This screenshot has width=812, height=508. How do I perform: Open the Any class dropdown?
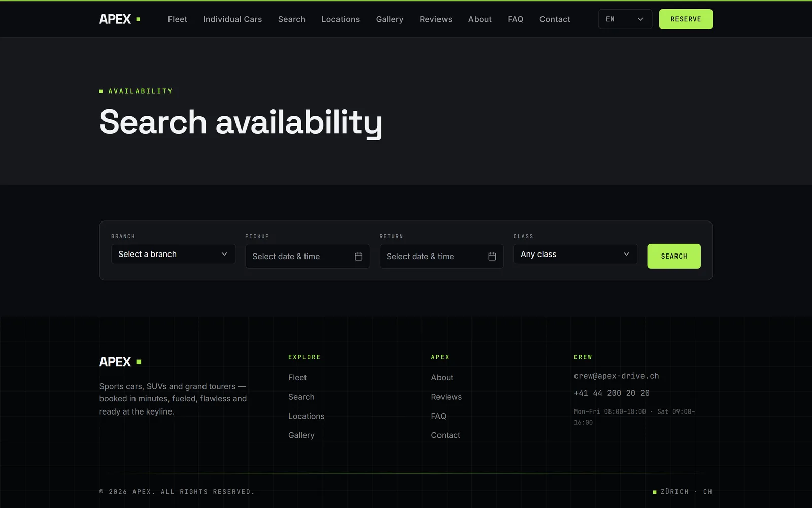tap(576, 254)
